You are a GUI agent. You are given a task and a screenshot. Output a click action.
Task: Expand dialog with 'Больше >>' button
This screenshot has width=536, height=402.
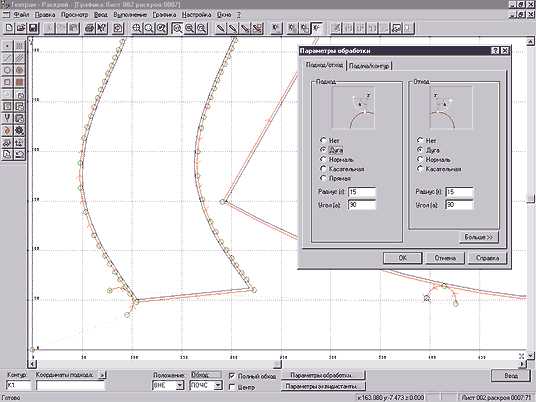(479, 237)
